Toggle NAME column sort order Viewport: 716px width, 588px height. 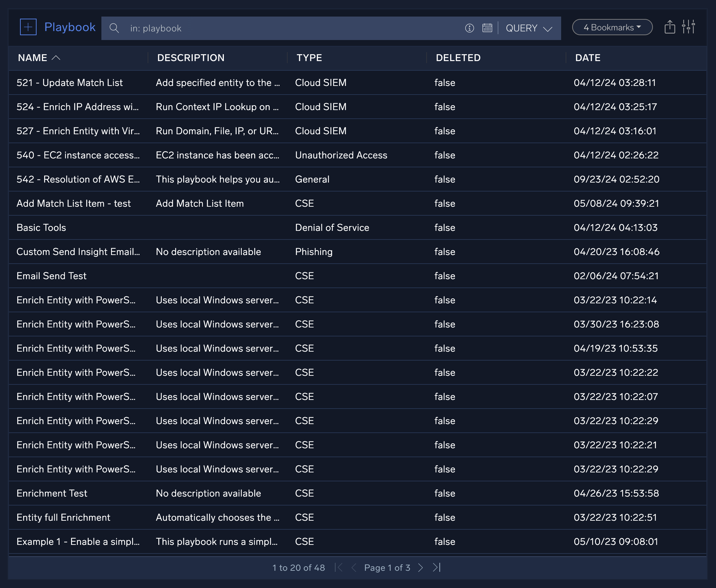(39, 58)
